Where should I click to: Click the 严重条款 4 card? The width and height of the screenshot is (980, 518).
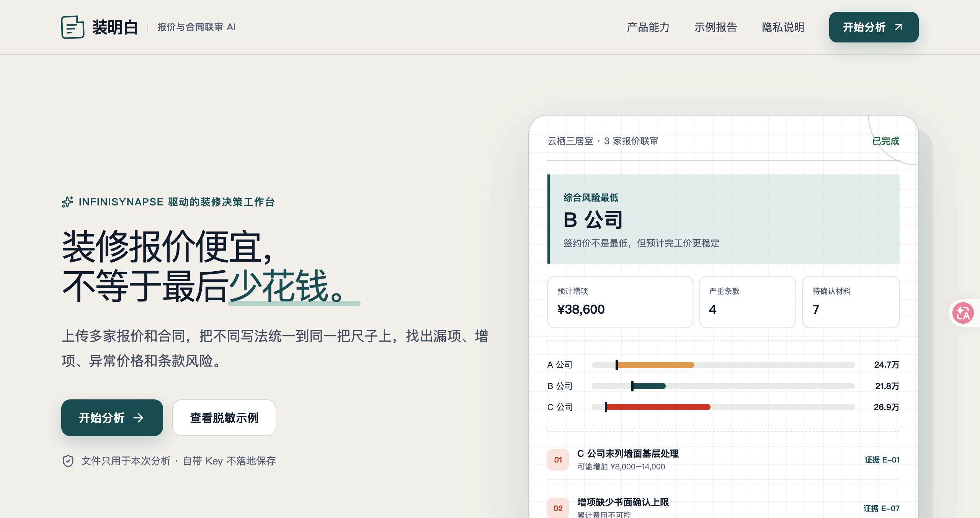click(748, 302)
